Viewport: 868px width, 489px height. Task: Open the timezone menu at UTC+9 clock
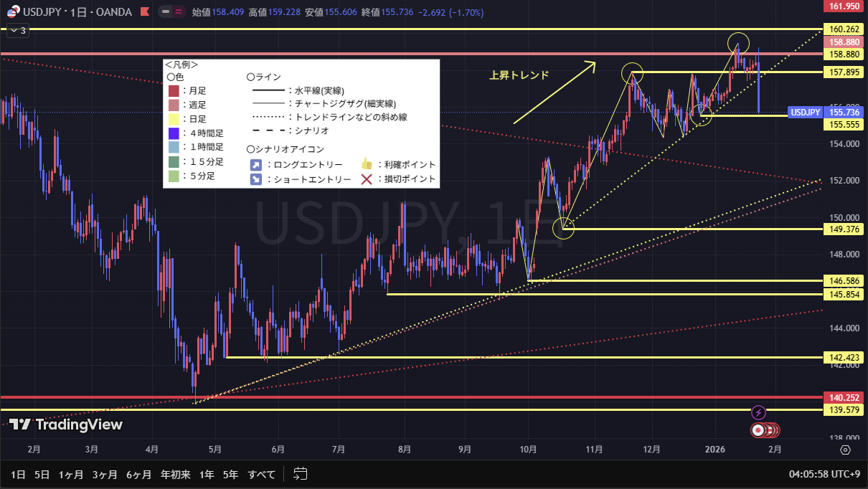[x=824, y=474]
